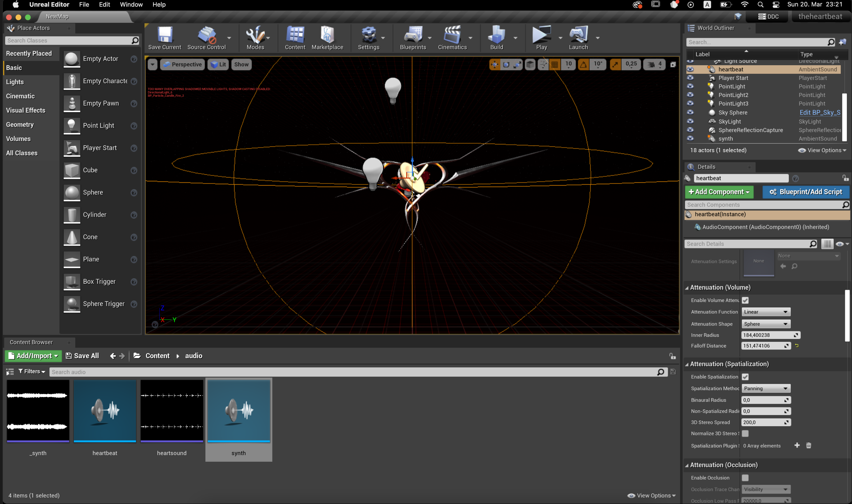This screenshot has height=504, width=852.
Task: Click Blueprint/Add Script button
Action: pos(806,192)
